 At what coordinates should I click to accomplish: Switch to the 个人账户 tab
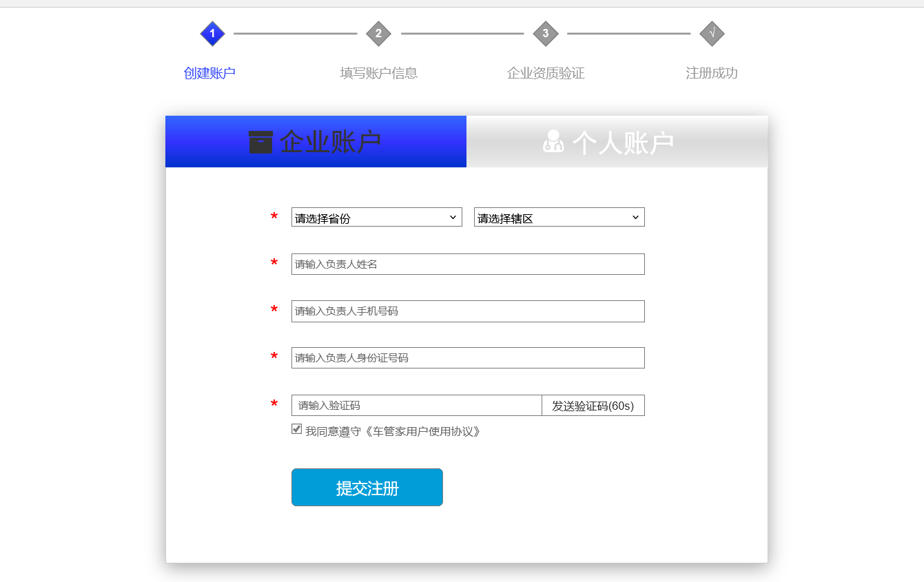coord(617,141)
